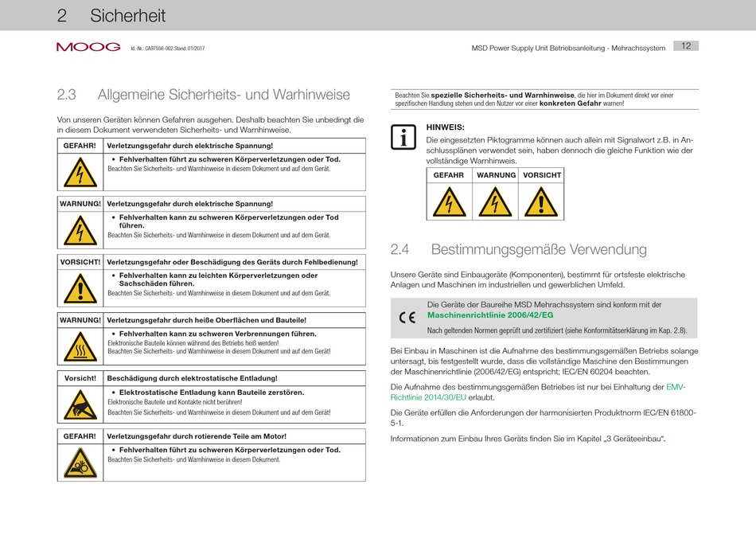The width and height of the screenshot is (756, 535).
Task: Click the 'Vorsicht!' cell for elektrostatische Entladung
Action: (x=80, y=378)
